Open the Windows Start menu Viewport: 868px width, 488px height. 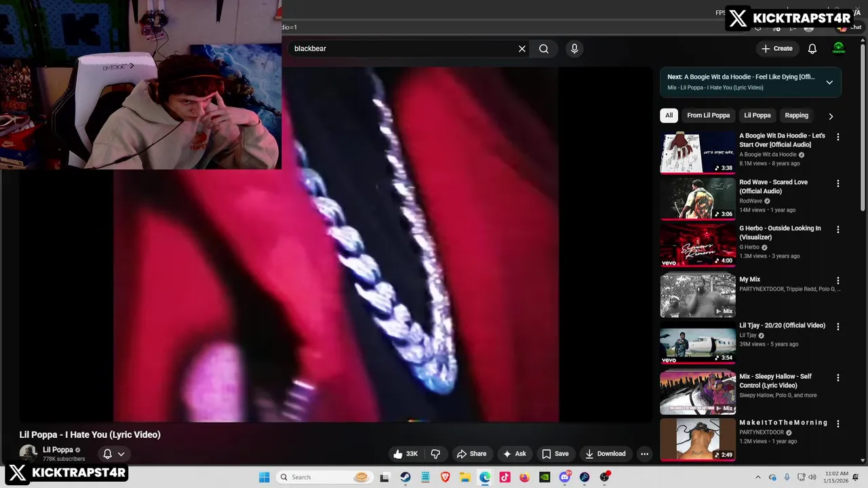coord(264,477)
